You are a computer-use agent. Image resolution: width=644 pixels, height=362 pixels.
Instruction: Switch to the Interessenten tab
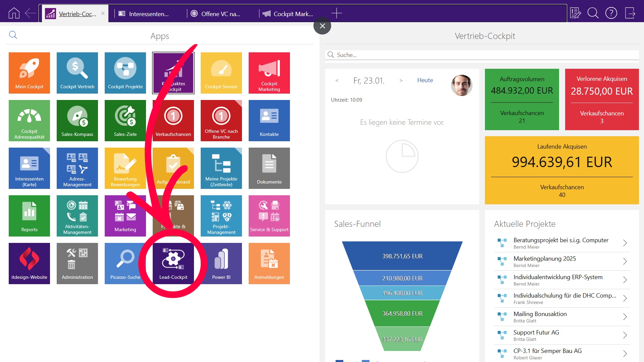[148, 14]
